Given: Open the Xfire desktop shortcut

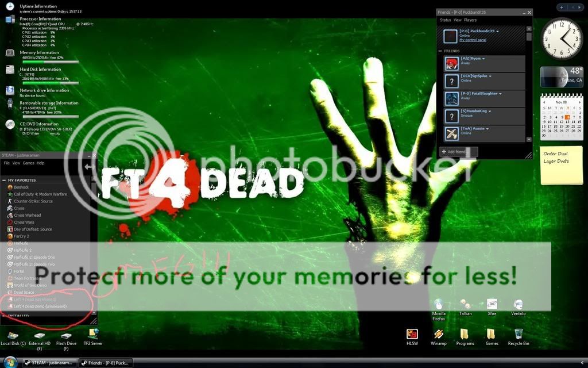Looking at the screenshot, I should 492,307.
